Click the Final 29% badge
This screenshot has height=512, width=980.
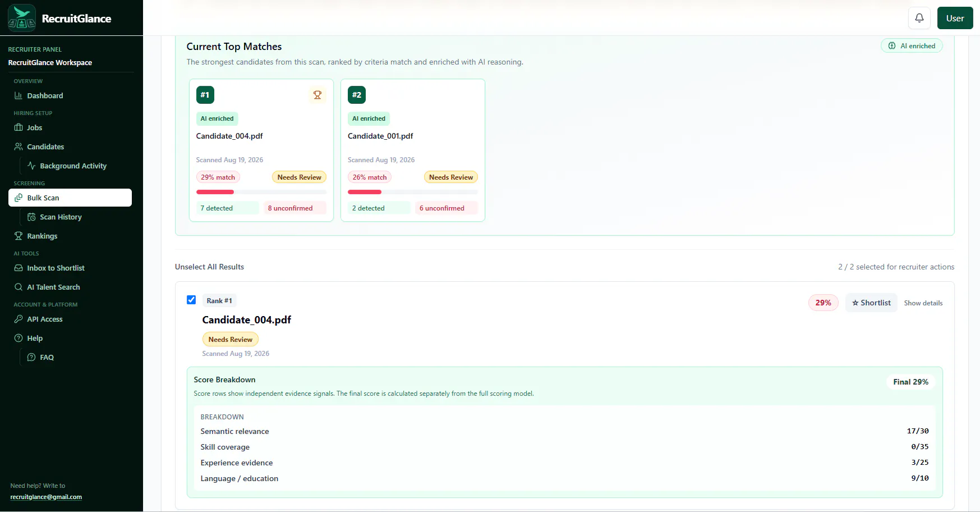click(x=910, y=382)
